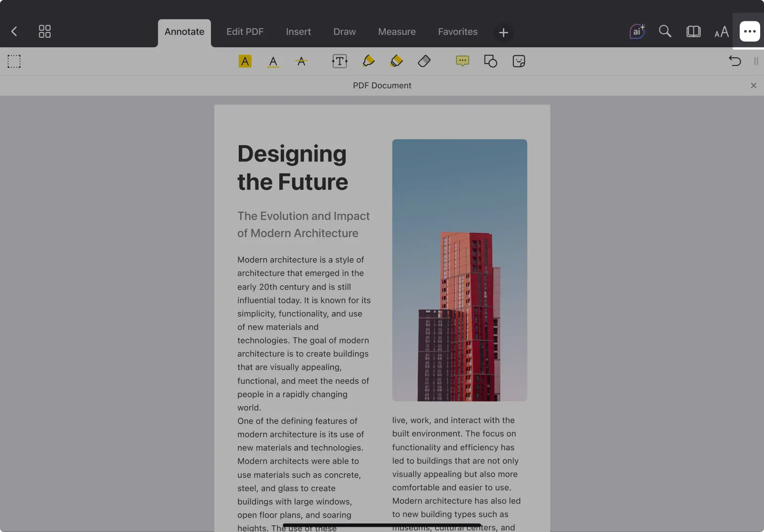
Task: Choose the text box tool
Action: tap(340, 61)
